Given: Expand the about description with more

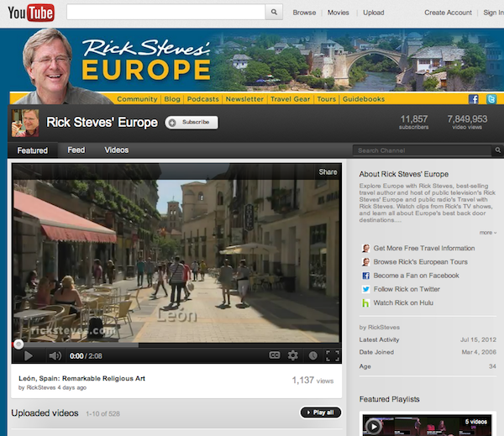Looking at the screenshot, I should click(487, 233).
